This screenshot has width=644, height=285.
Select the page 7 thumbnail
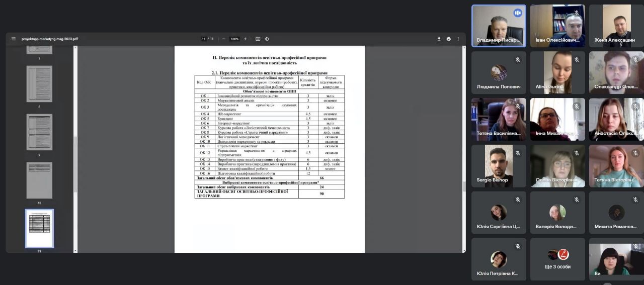click(39, 50)
